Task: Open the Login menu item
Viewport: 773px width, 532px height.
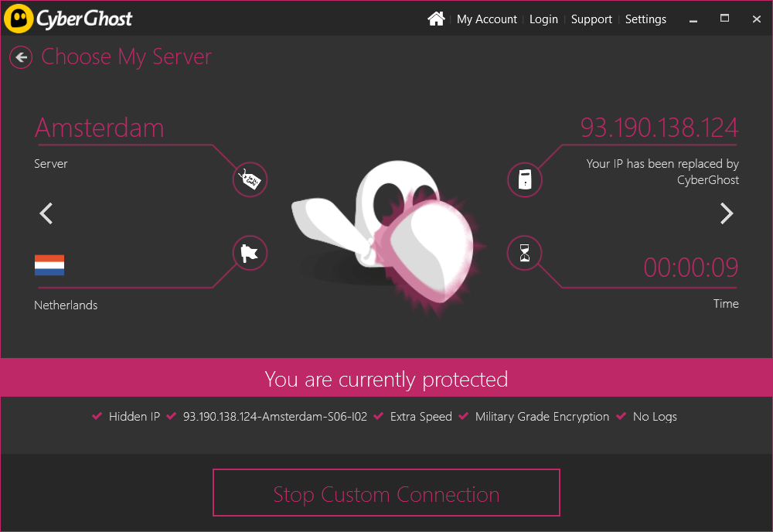Action: tap(543, 19)
